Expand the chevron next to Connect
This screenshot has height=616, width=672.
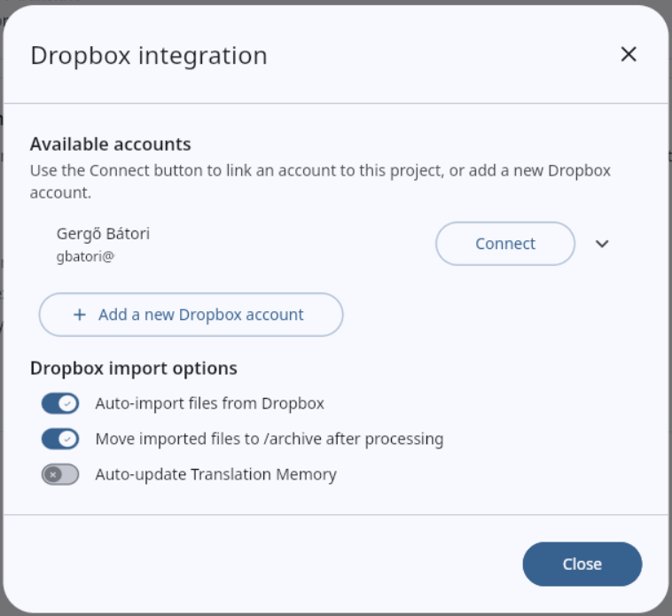tap(602, 244)
